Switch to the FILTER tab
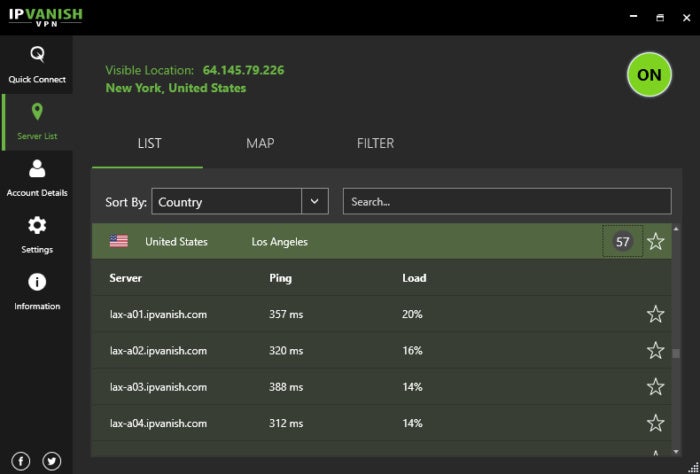The image size is (700, 474). pos(375,143)
